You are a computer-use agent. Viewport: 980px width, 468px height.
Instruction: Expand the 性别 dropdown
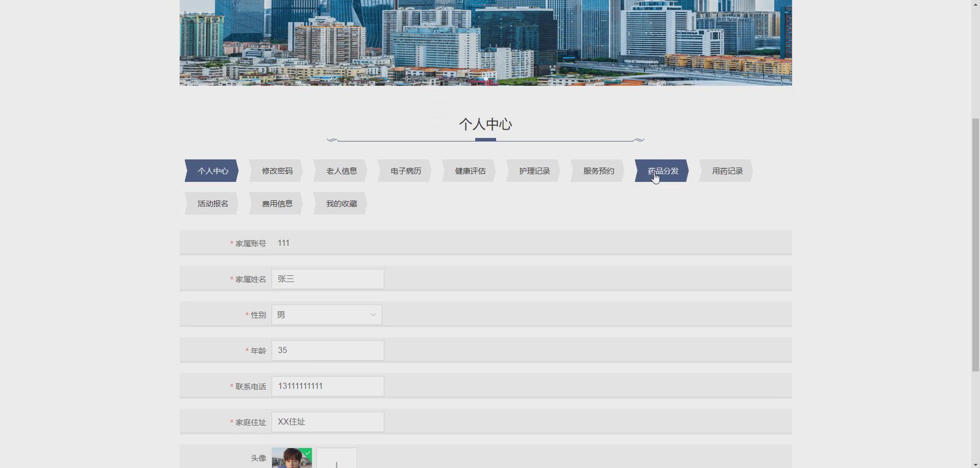coord(327,315)
